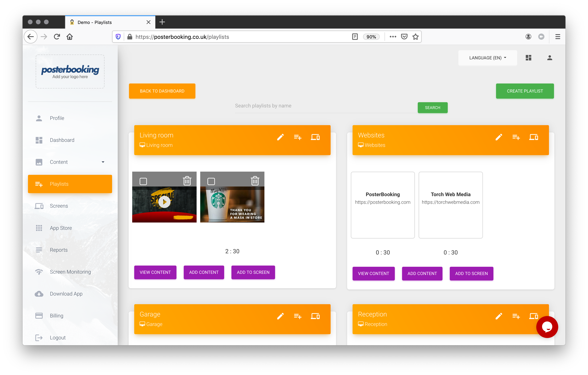The width and height of the screenshot is (588, 375).
Task: Bookmark this page with the star icon
Action: 415,37
